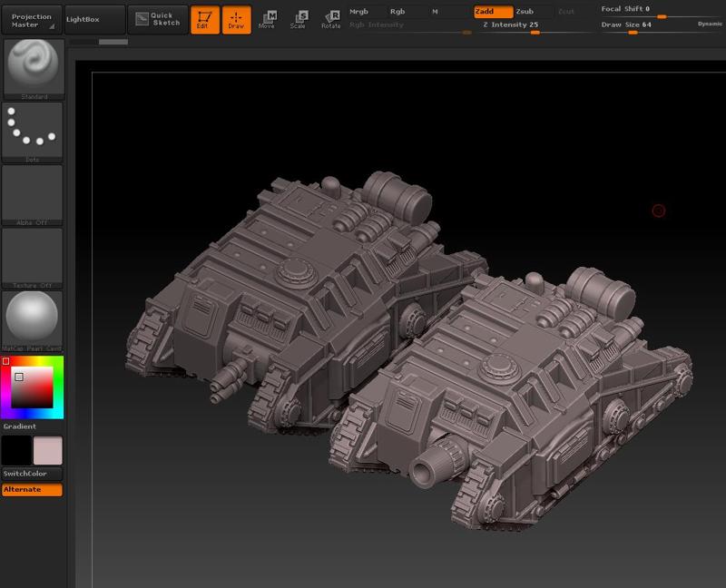The image size is (726, 588).
Task: Open the Standard brush picker
Action: (33, 68)
